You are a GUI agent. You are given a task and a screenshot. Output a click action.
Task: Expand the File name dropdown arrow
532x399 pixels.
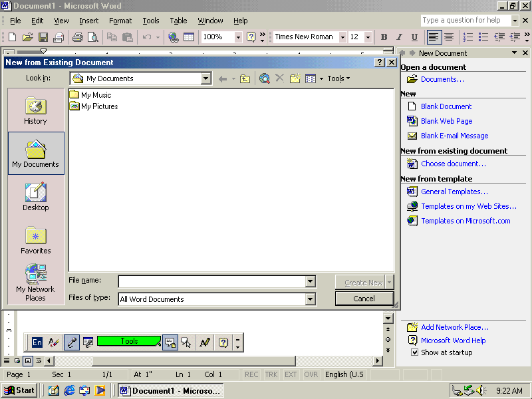310,281
